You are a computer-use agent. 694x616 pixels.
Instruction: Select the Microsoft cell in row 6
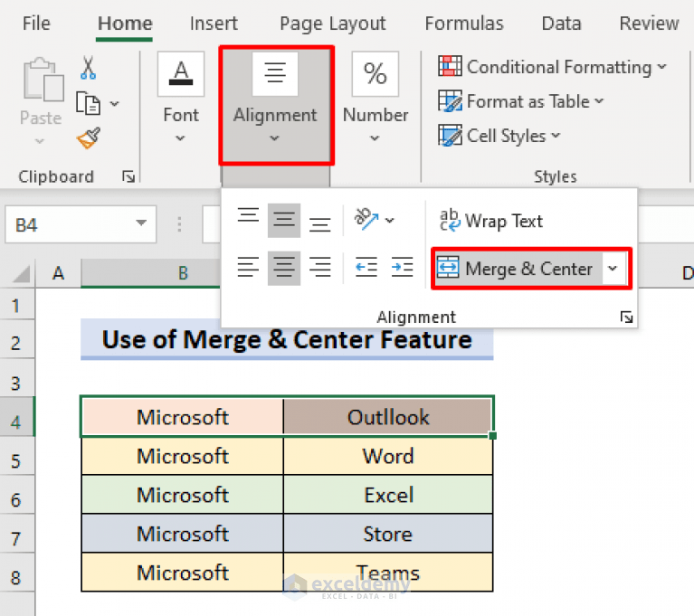pyautogui.click(x=183, y=495)
